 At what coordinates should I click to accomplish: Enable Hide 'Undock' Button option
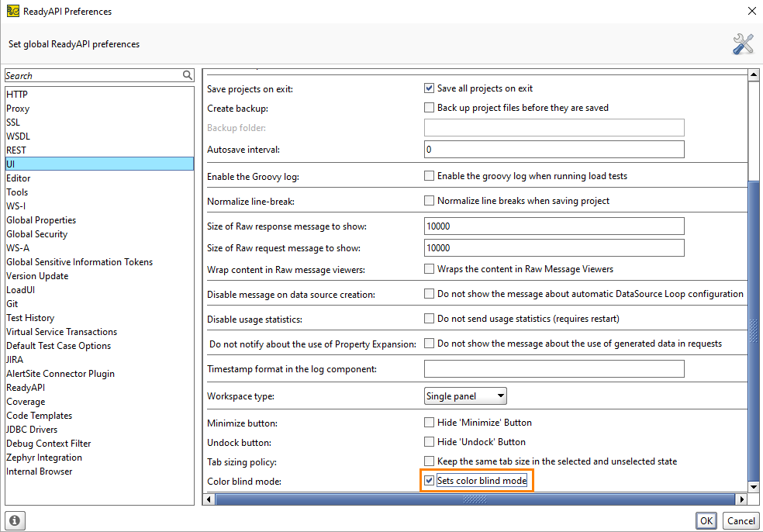click(x=429, y=442)
